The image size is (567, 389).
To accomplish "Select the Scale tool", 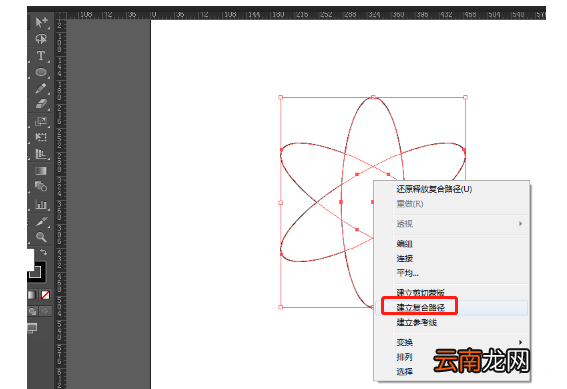I will click(41, 121).
